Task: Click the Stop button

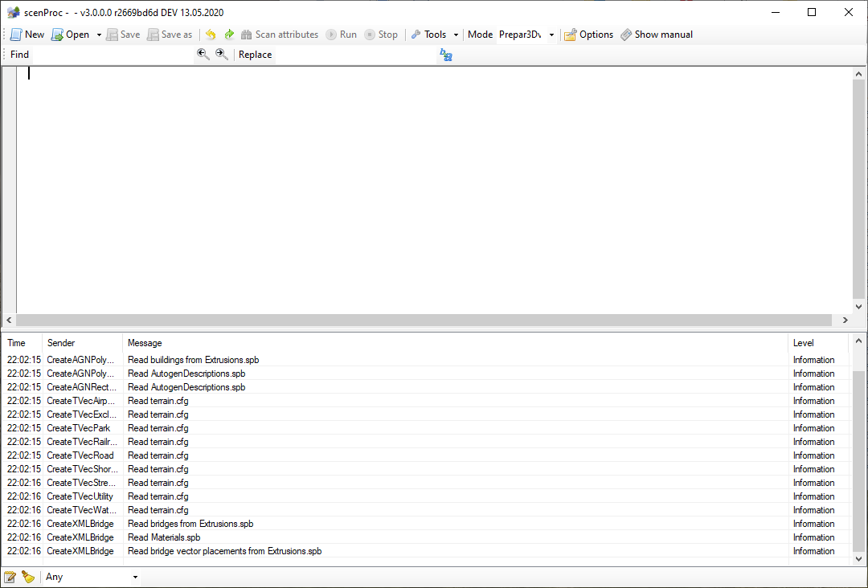Action: [382, 35]
